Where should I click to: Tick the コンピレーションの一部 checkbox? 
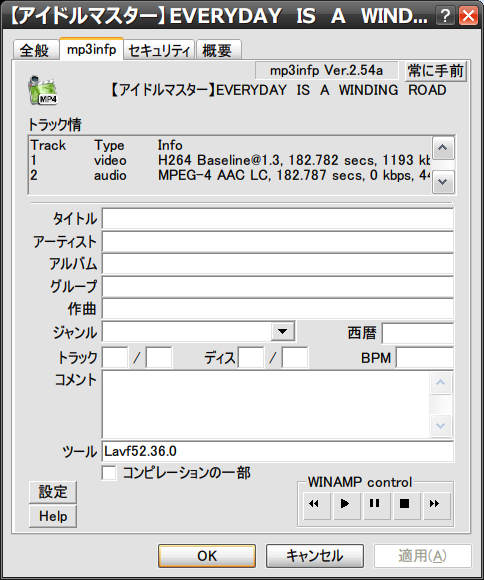[109, 473]
